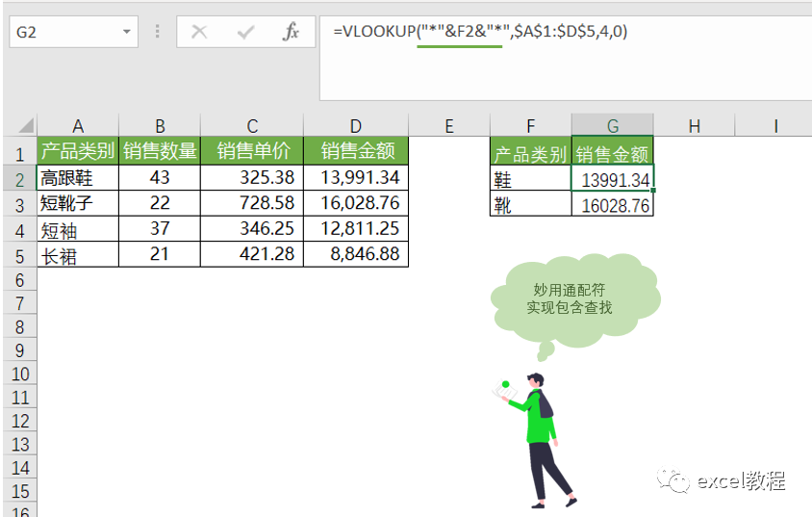Screen dimensions: 812x517
Task: Select the walking person illustration
Action: point(536,439)
